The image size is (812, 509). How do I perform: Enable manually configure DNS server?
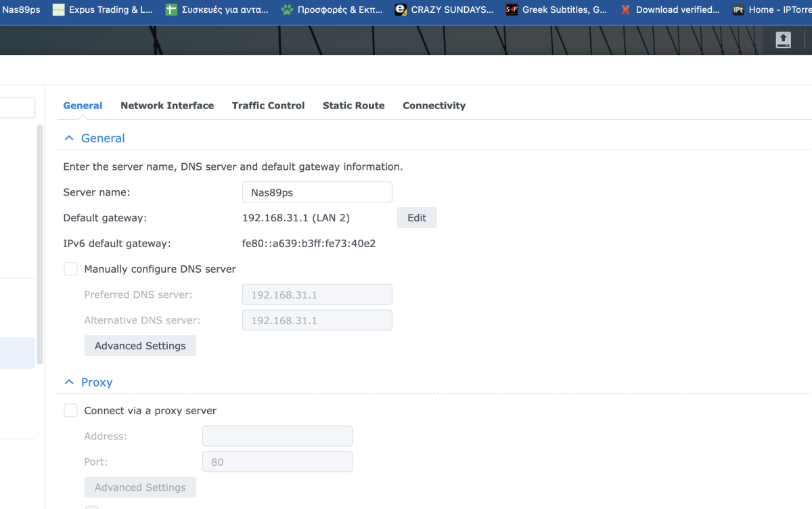point(70,269)
